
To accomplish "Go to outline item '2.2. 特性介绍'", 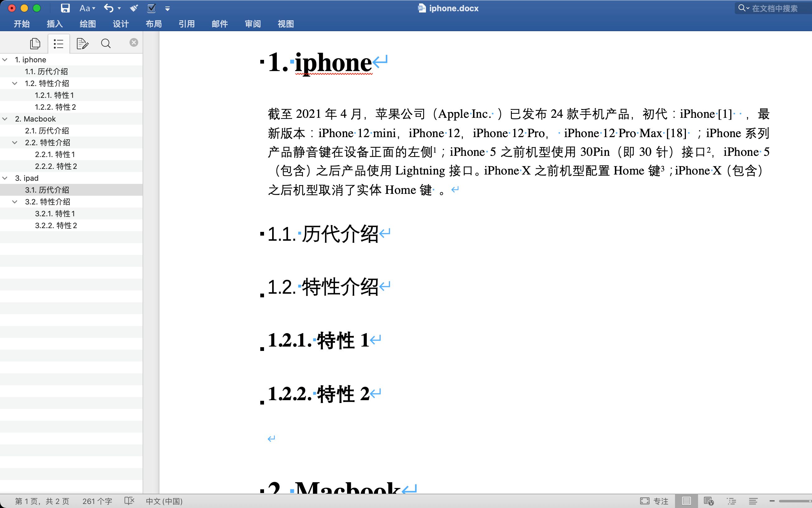I will pyautogui.click(x=48, y=142).
